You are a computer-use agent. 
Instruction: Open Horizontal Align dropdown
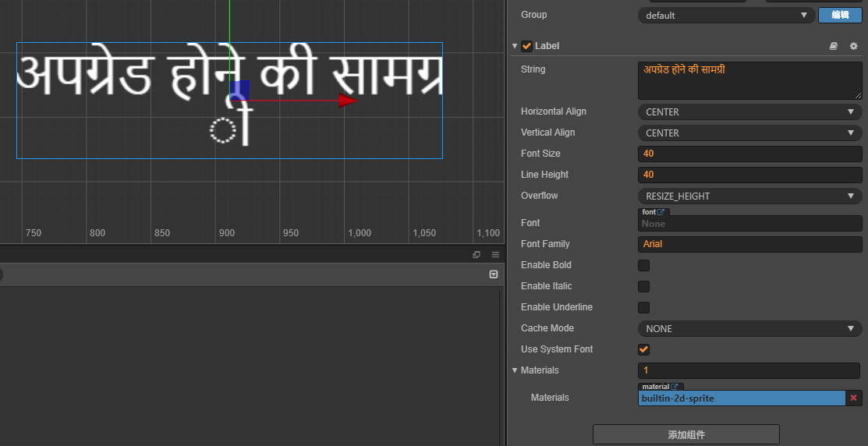750,111
